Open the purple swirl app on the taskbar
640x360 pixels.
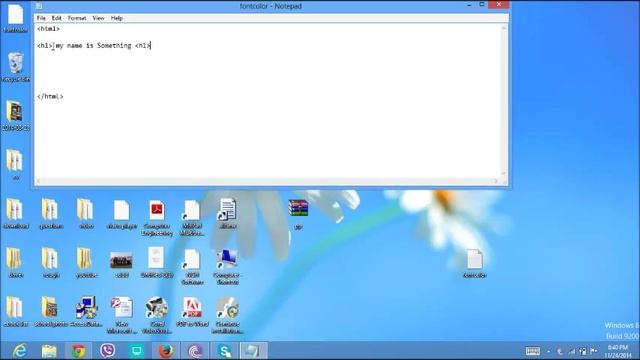pos(195,351)
